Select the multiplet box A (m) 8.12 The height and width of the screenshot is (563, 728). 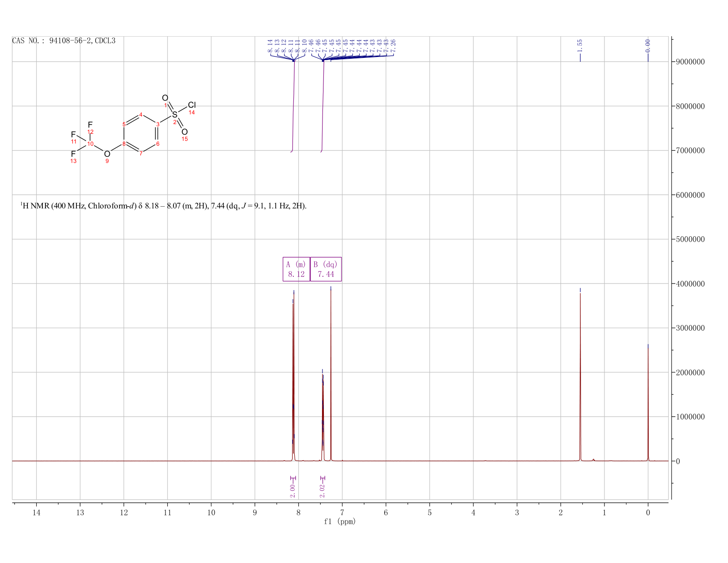(x=296, y=269)
